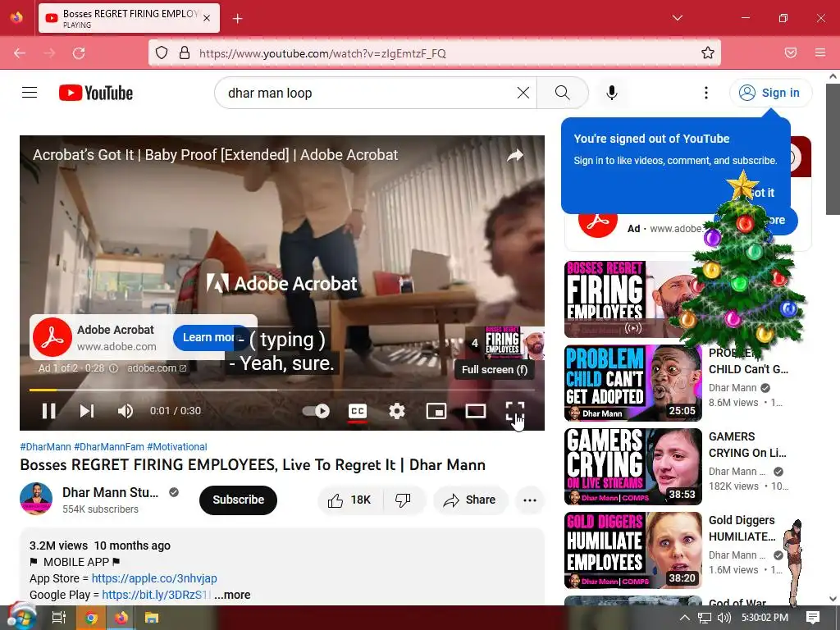Subscribe to Dhar Mann Studios

tap(239, 500)
